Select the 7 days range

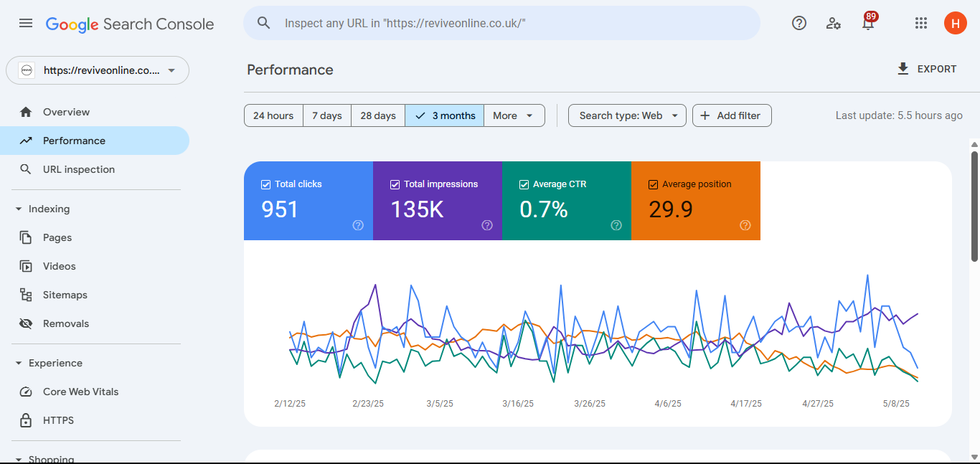pyautogui.click(x=327, y=115)
